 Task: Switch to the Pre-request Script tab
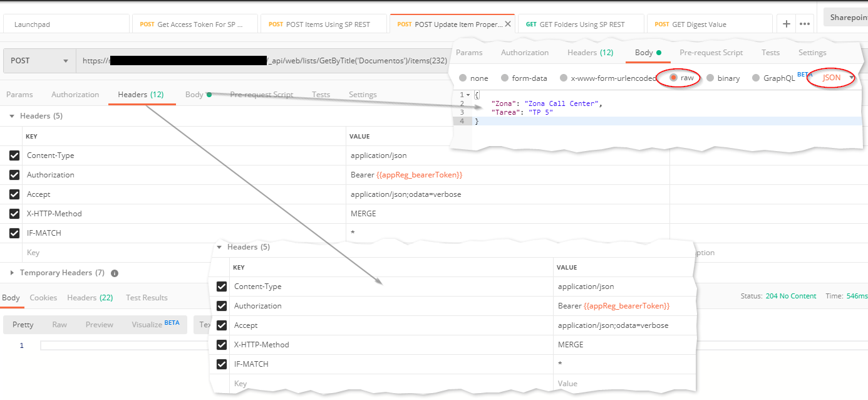click(262, 94)
